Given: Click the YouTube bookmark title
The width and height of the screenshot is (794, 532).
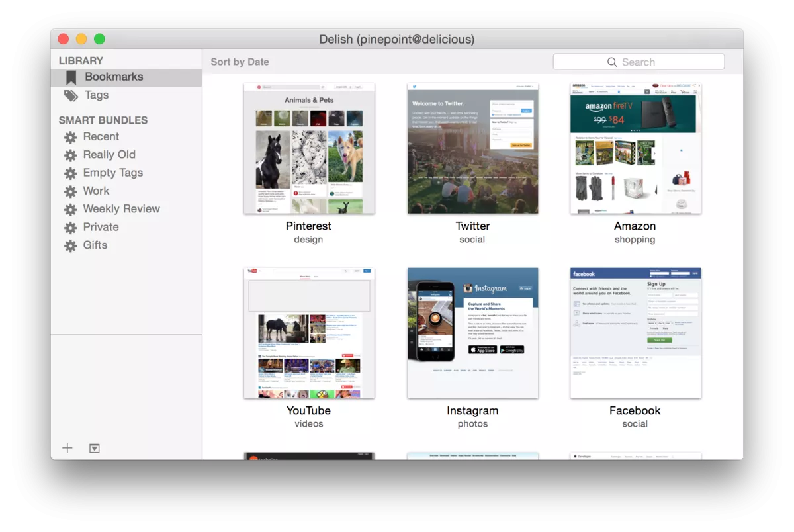Looking at the screenshot, I should [308, 411].
